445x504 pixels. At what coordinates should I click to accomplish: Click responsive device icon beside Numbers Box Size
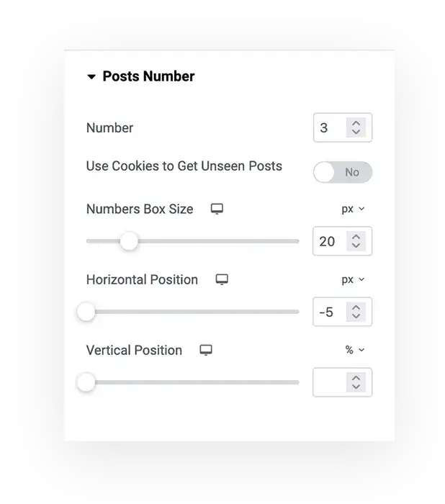coord(217,209)
